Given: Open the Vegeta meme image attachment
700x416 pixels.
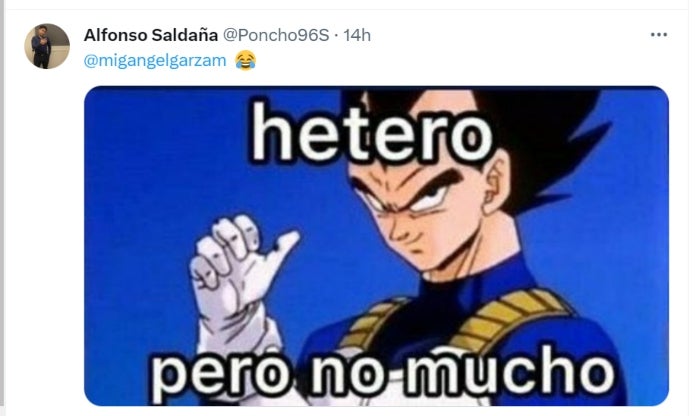Looking at the screenshot, I should [x=376, y=246].
